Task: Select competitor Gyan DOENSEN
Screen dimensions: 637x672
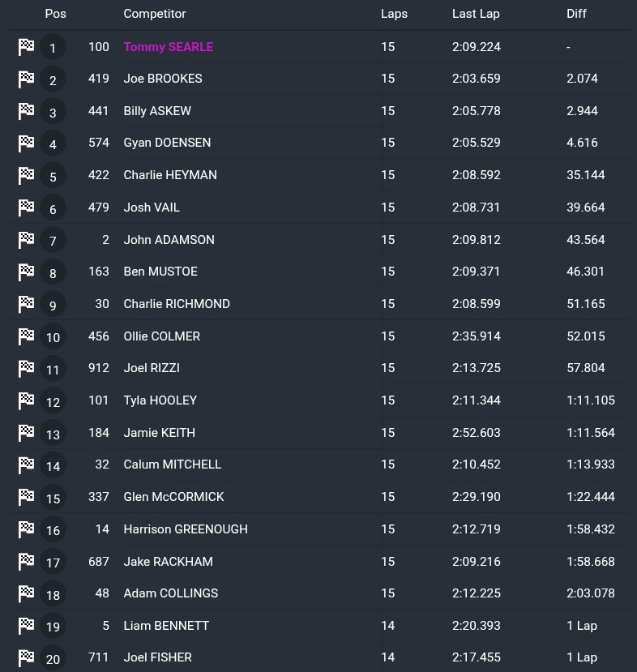Action: coord(167,143)
